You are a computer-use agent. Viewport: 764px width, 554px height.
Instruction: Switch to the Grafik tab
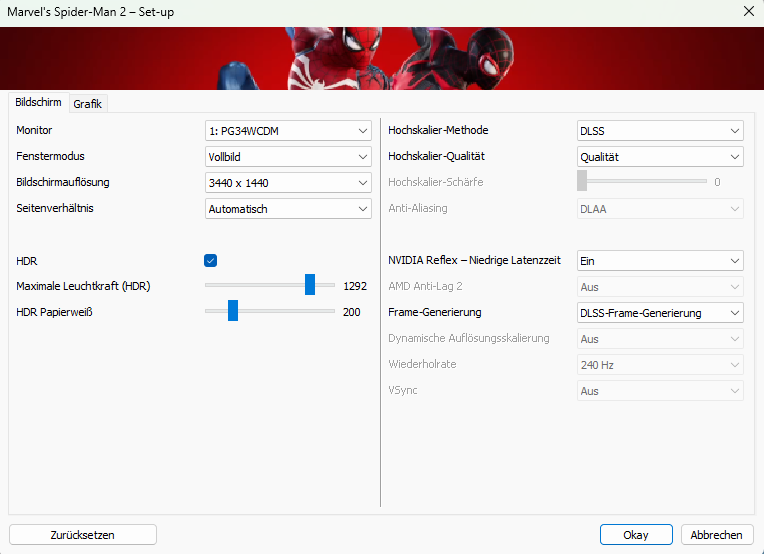88,104
